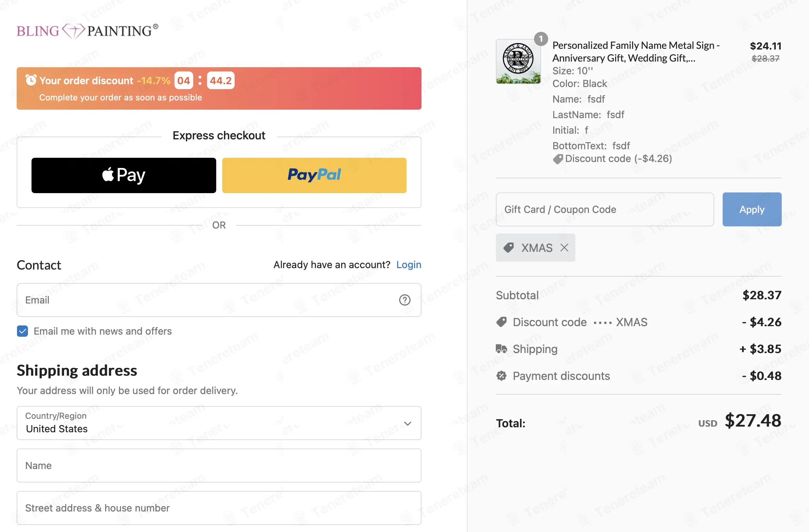
Task: Click the item price $24.11
Action: pos(766,46)
